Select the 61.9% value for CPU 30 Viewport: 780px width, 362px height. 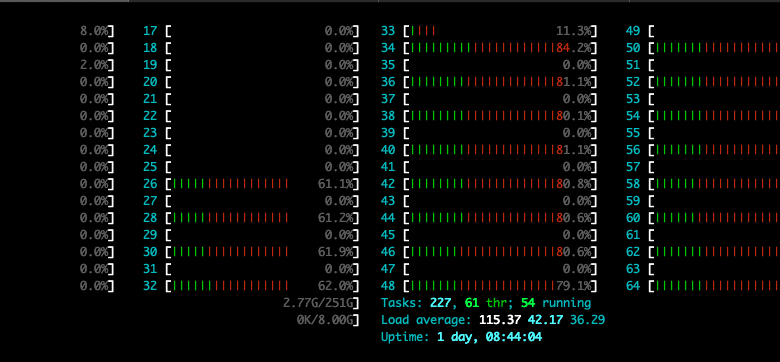point(336,252)
